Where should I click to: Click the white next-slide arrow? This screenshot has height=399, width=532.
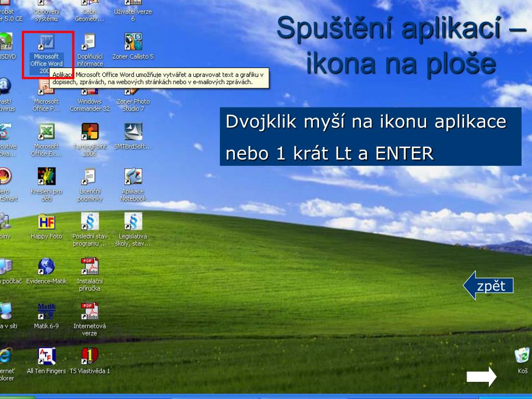482,377
